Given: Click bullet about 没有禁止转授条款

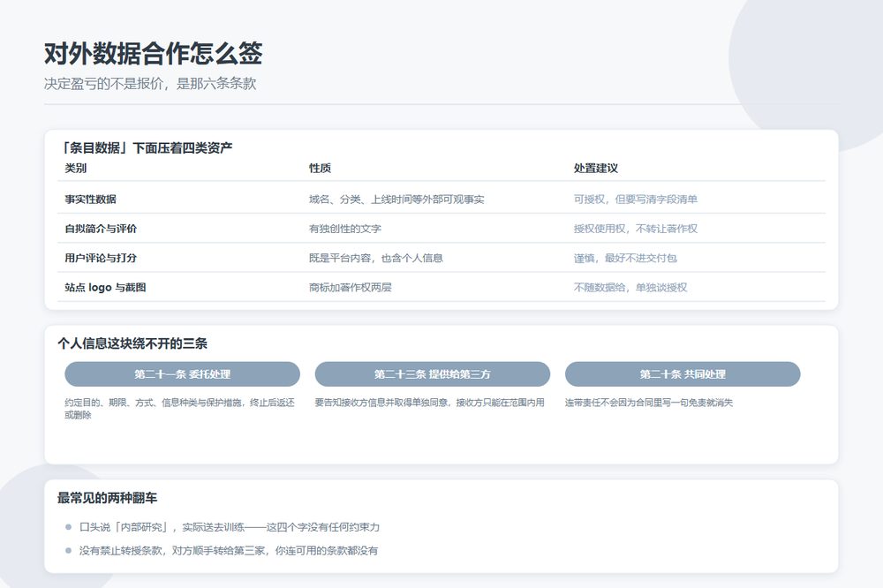Looking at the screenshot, I should click(228, 550).
